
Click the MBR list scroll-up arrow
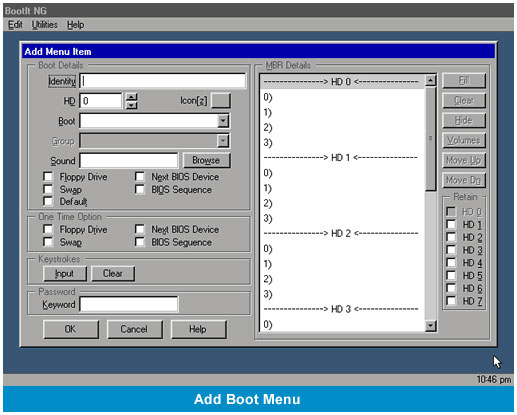tap(431, 80)
